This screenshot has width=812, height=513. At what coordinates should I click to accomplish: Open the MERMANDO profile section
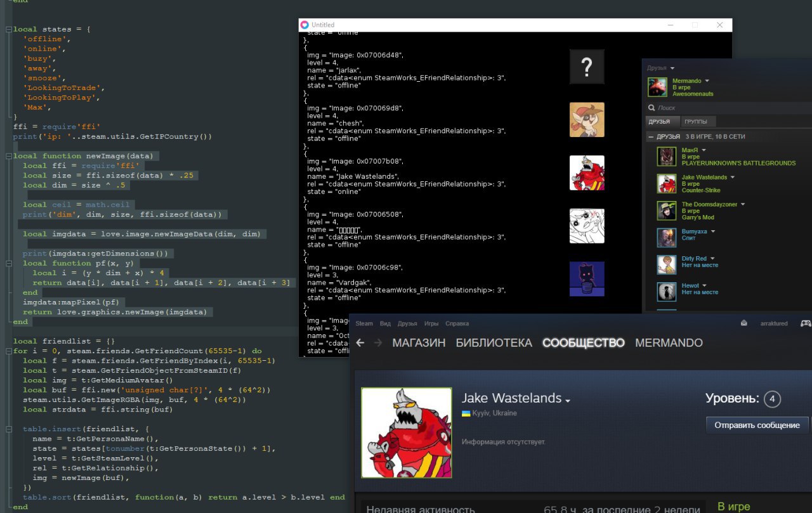pos(669,343)
